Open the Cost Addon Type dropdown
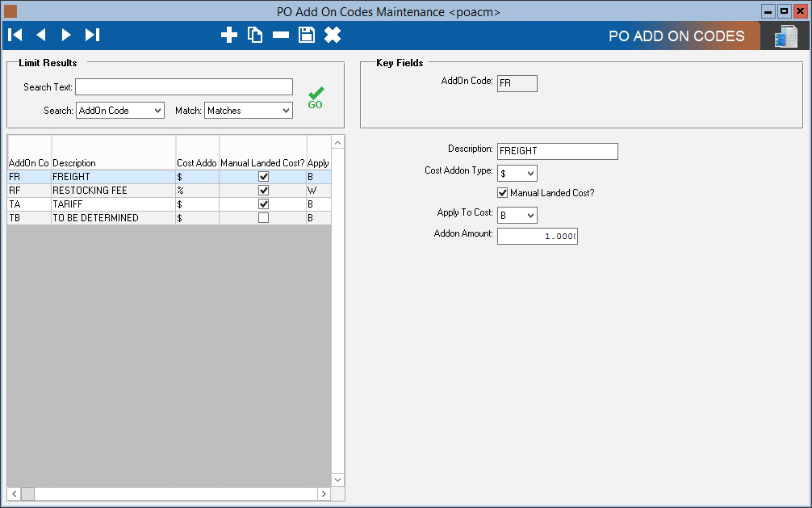The height and width of the screenshot is (508, 812). click(517, 173)
